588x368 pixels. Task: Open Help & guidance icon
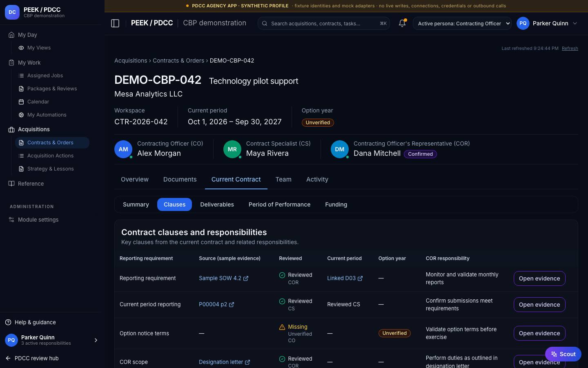[8, 322]
